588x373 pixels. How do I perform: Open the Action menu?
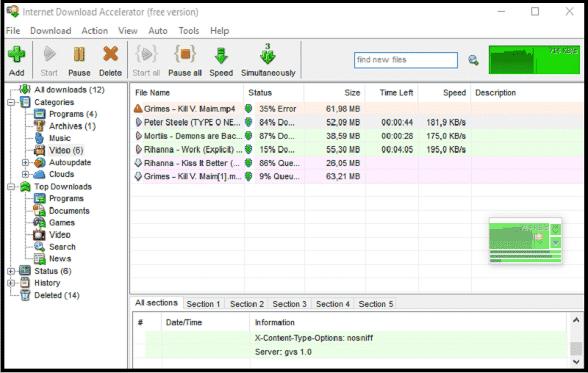(x=95, y=31)
